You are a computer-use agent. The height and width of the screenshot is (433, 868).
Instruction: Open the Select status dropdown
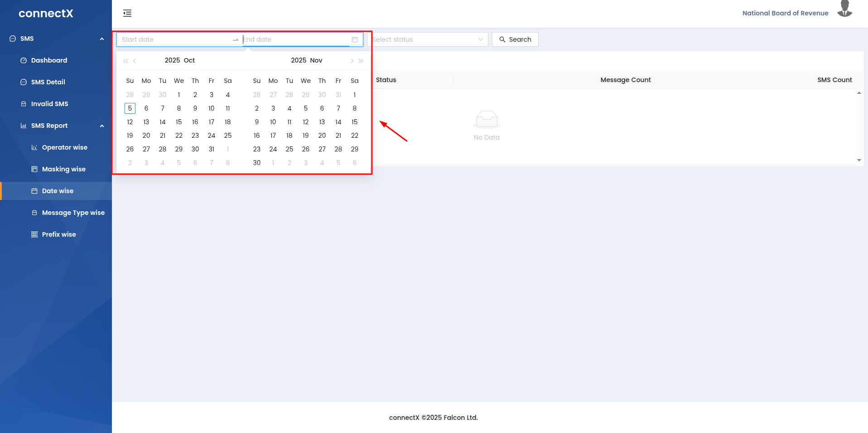(x=427, y=39)
